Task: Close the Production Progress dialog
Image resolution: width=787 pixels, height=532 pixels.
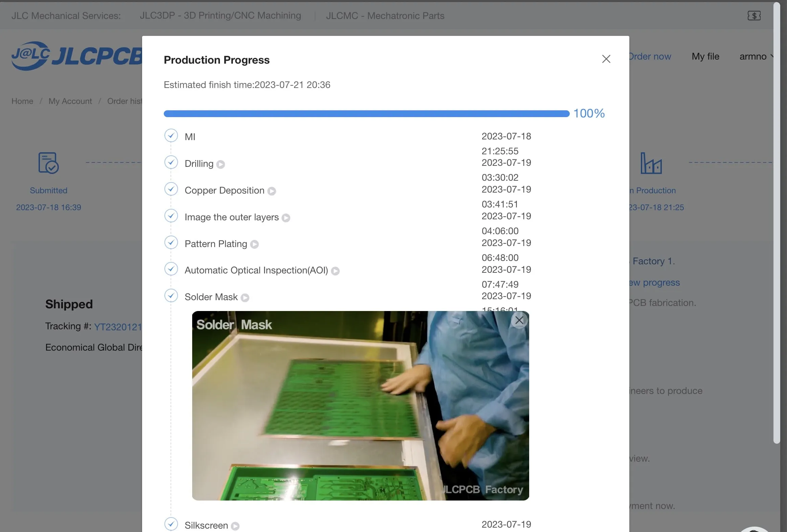Action: tap(606, 59)
